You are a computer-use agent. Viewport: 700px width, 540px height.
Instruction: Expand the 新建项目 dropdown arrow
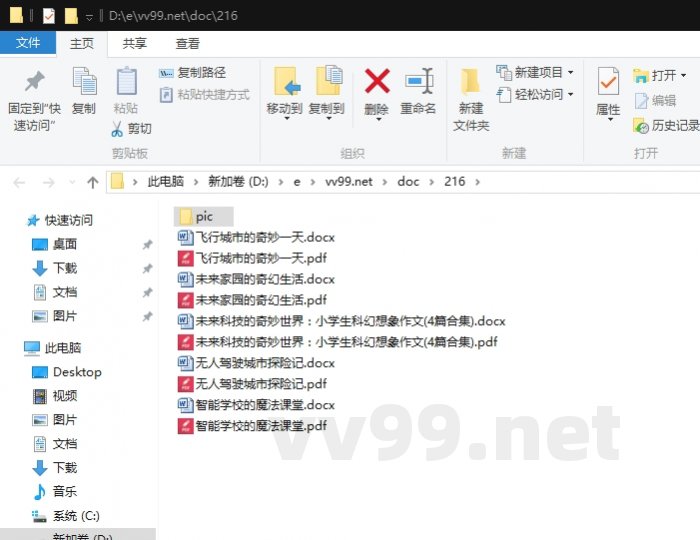[x=571, y=72]
